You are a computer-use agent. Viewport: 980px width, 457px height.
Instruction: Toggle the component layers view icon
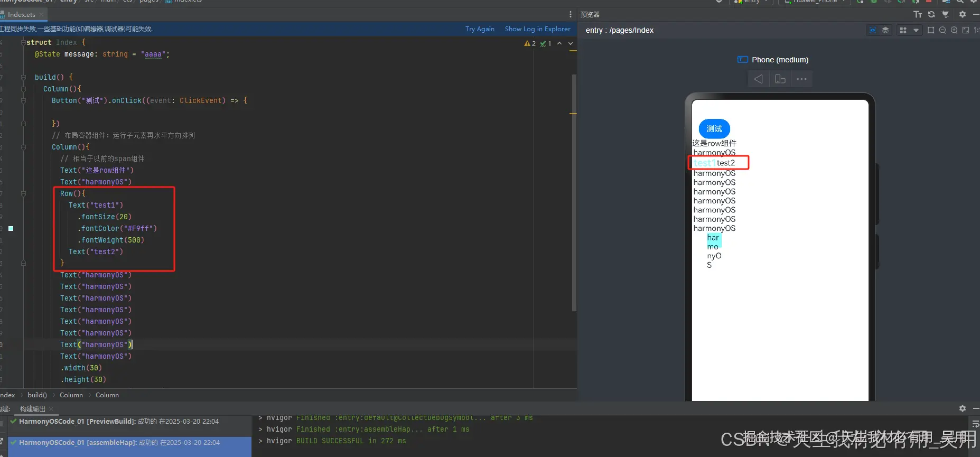[885, 30]
